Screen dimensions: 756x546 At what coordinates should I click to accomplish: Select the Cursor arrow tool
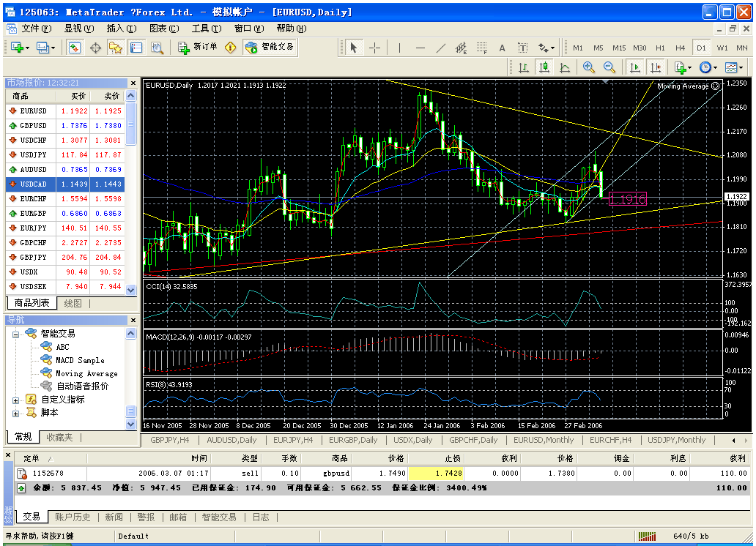[353, 48]
